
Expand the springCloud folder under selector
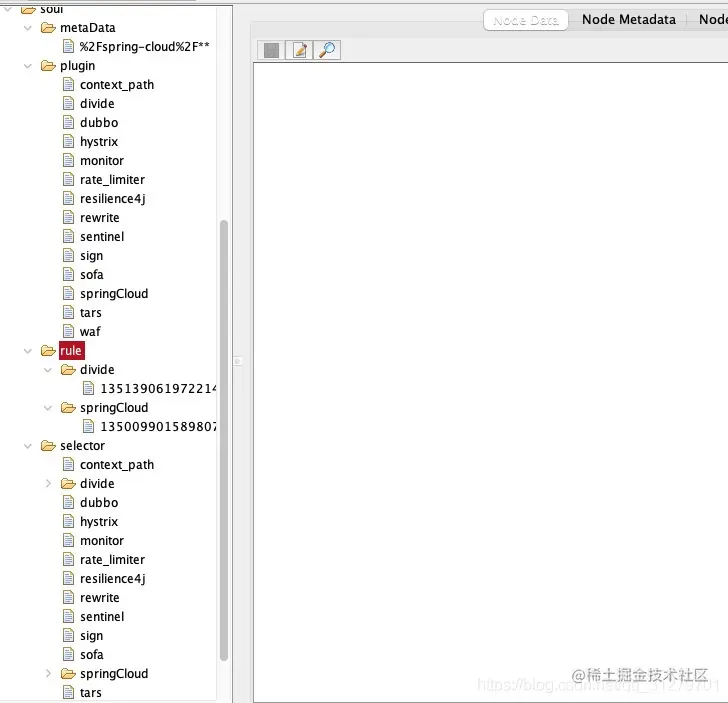click(x=48, y=673)
